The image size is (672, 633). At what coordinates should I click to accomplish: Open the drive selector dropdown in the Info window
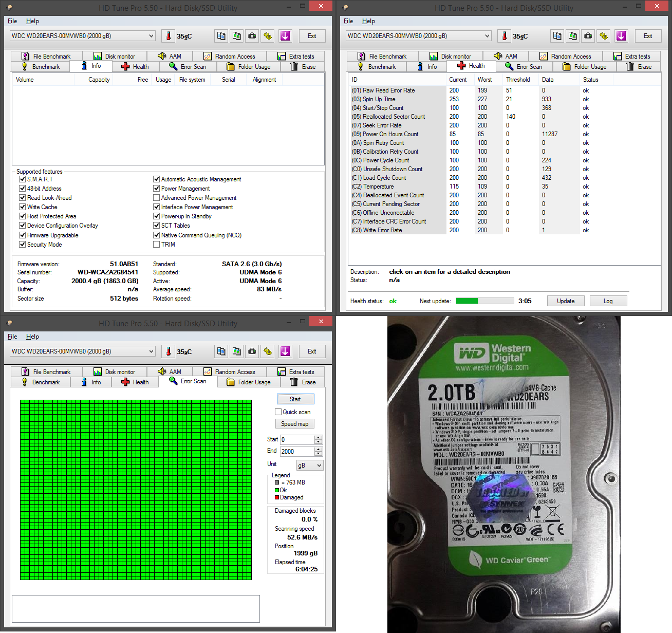[x=82, y=36]
